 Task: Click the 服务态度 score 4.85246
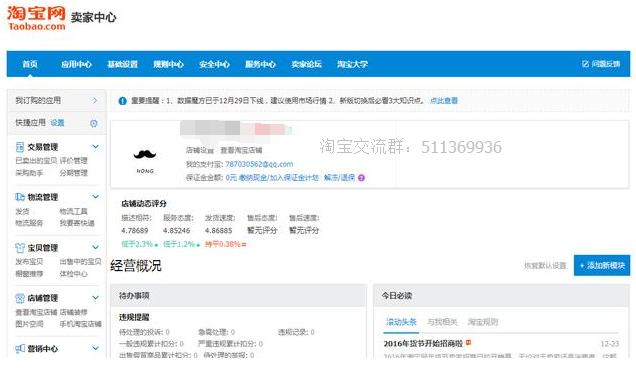176,230
